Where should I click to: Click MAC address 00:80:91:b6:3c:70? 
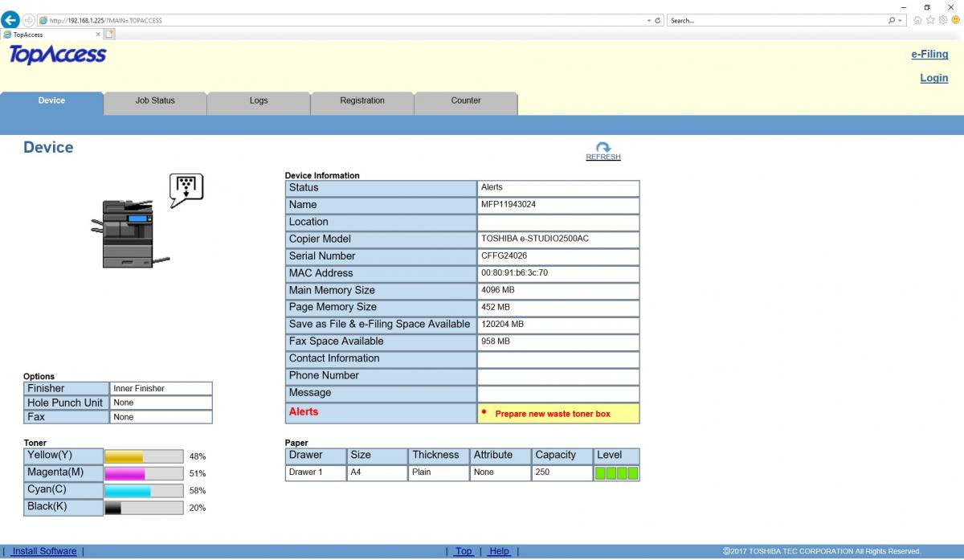[514, 273]
